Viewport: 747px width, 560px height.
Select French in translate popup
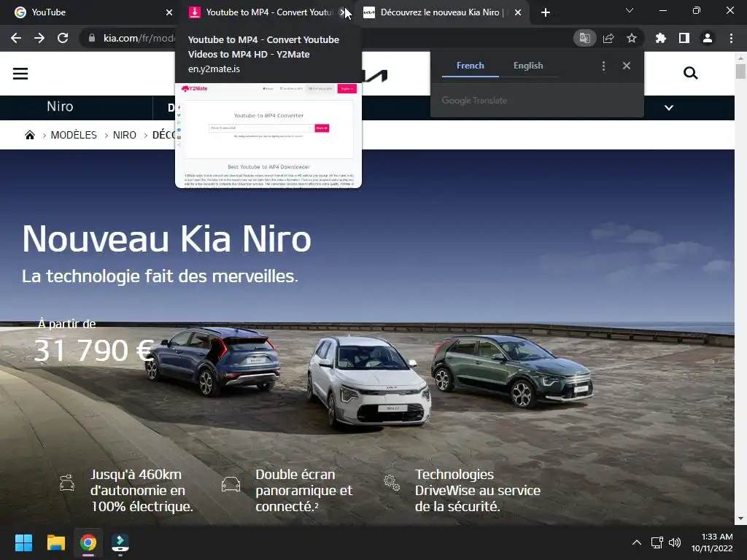[x=471, y=66]
